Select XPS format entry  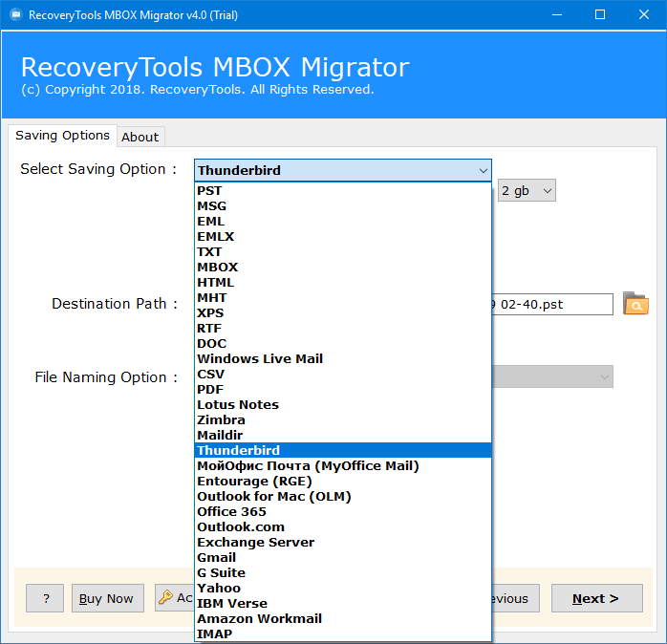point(343,313)
